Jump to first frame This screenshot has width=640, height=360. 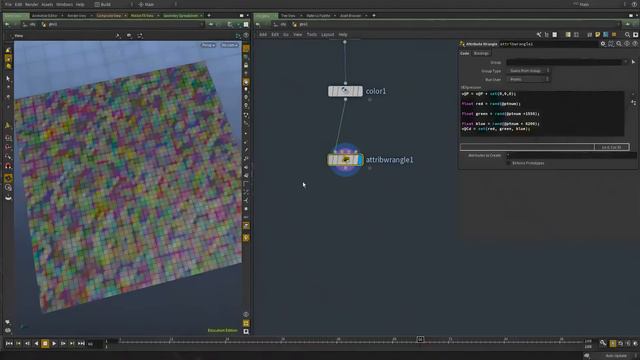click(9, 344)
